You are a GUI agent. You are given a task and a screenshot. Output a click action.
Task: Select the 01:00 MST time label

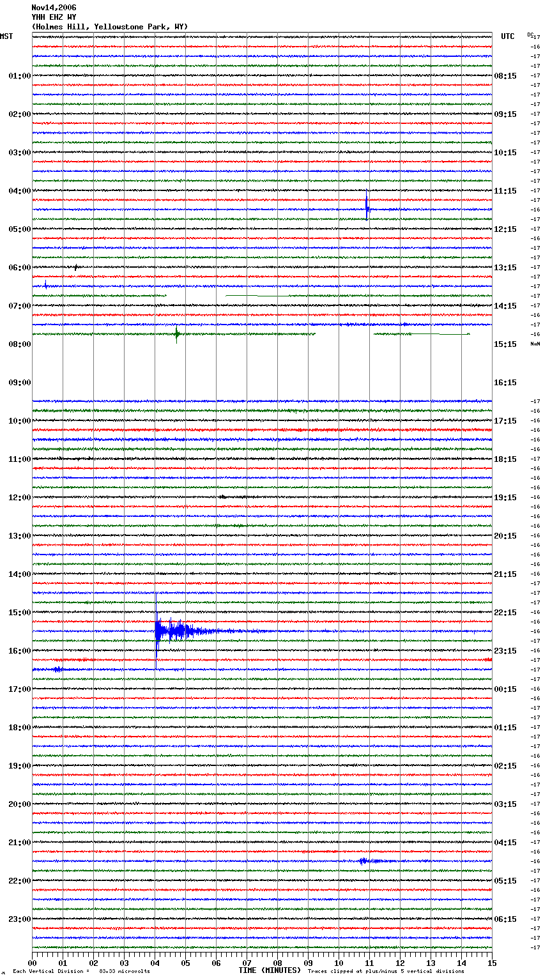[x=20, y=76]
